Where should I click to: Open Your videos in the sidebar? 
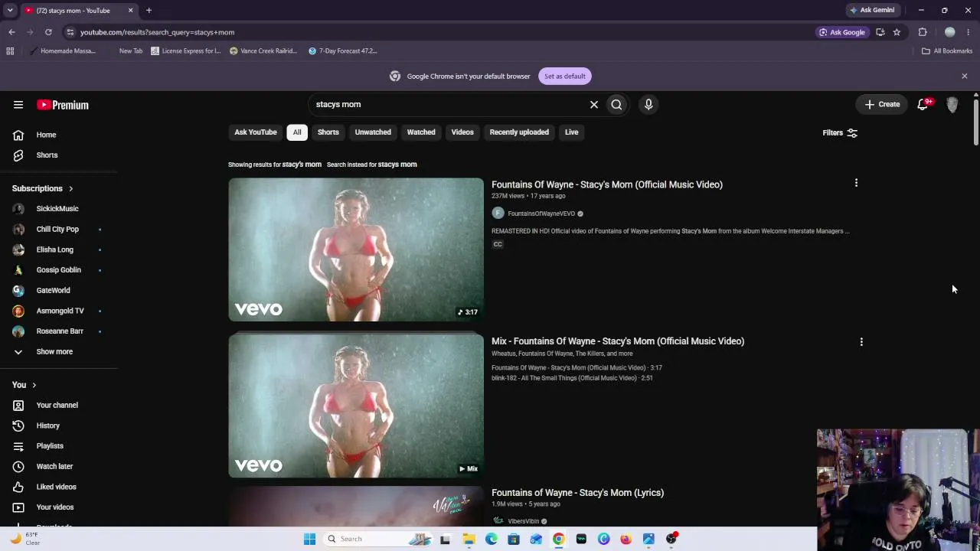click(55, 507)
